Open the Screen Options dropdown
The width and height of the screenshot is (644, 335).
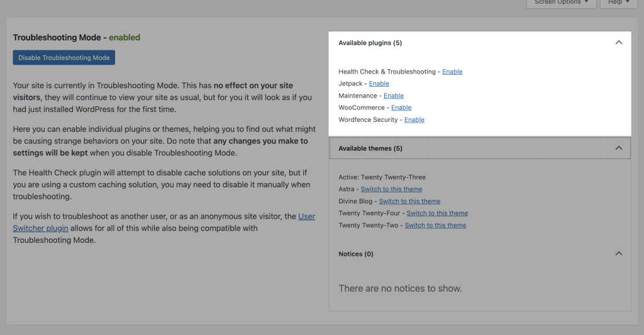[x=561, y=3]
